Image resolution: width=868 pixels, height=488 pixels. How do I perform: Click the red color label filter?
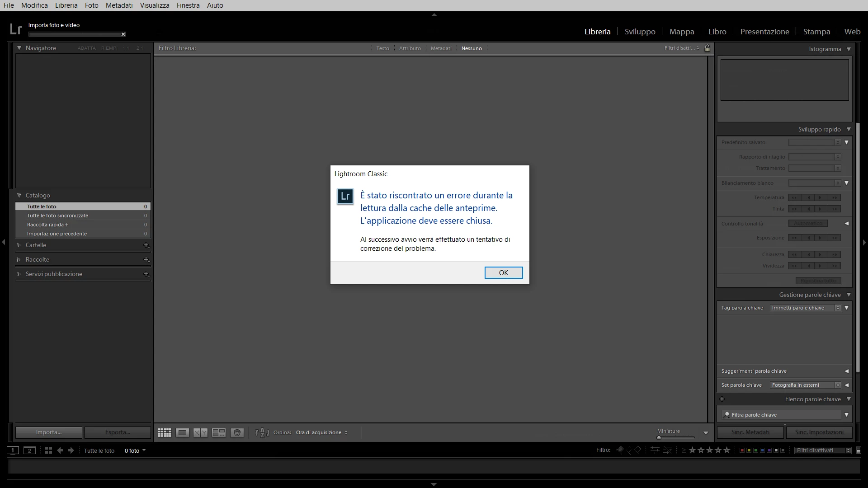(742, 450)
